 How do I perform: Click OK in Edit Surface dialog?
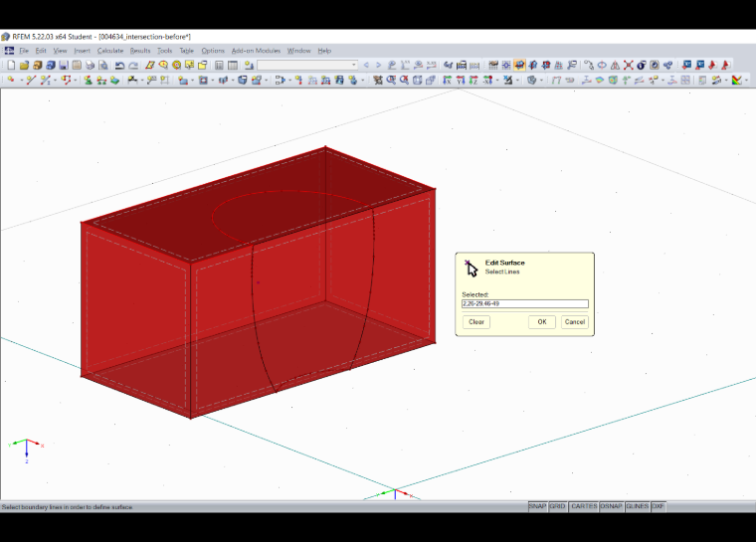[542, 321]
